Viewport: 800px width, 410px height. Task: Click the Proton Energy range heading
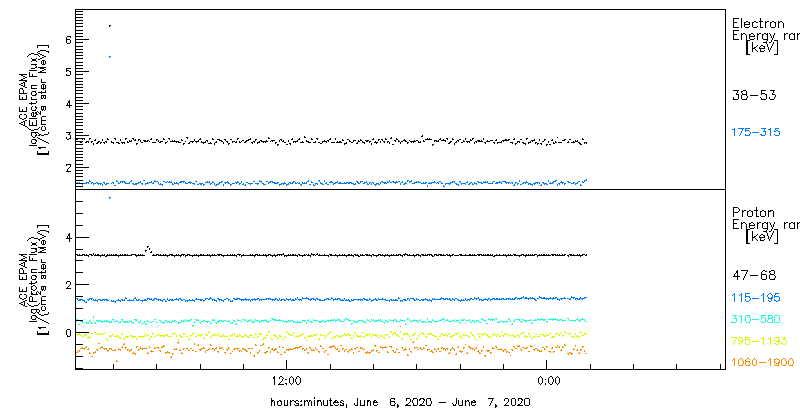click(765, 225)
